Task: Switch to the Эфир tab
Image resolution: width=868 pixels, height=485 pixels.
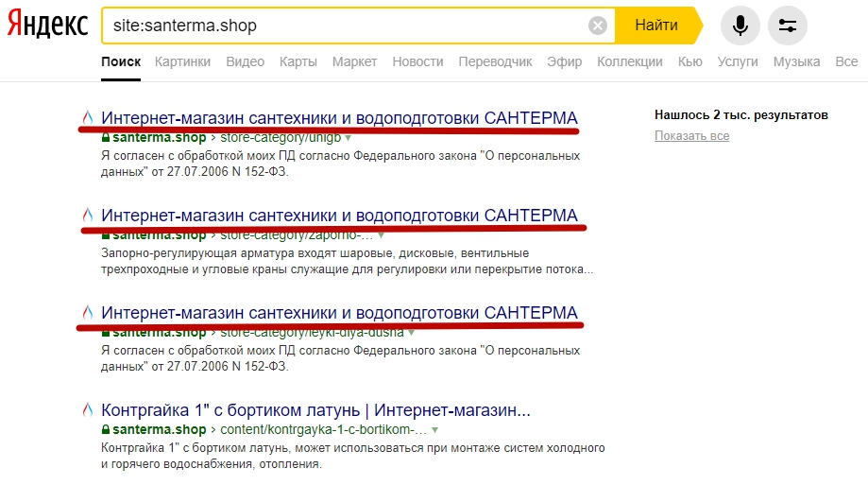Action: (x=564, y=61)
